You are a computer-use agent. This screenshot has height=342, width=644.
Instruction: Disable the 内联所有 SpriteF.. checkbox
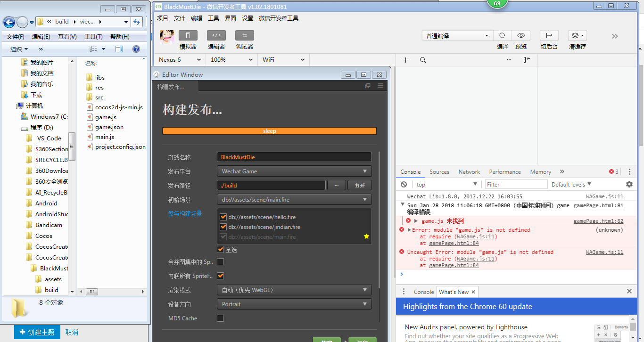(220, 276)
